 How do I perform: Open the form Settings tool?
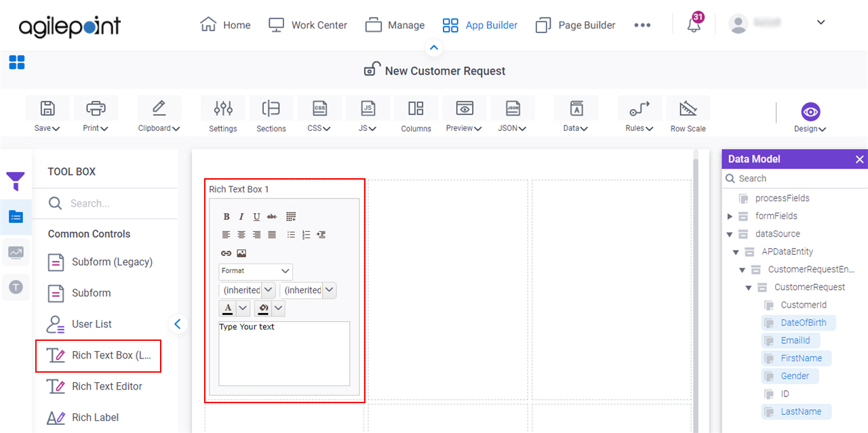(x=222, y=113)
